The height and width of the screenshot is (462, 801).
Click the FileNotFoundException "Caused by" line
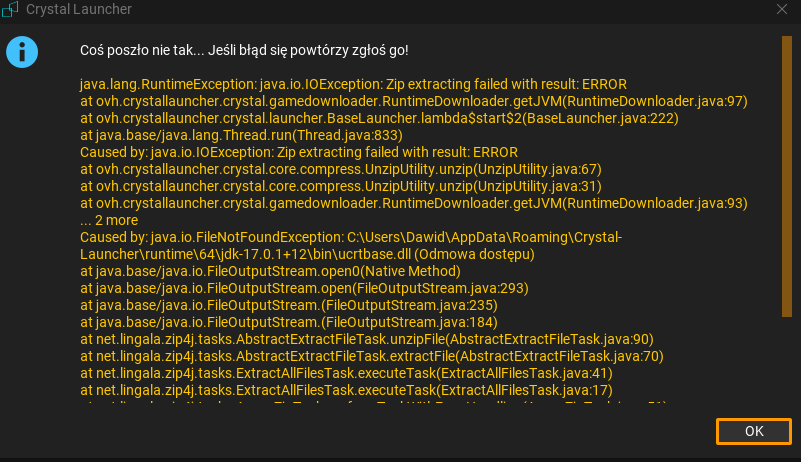click(350, 237)
